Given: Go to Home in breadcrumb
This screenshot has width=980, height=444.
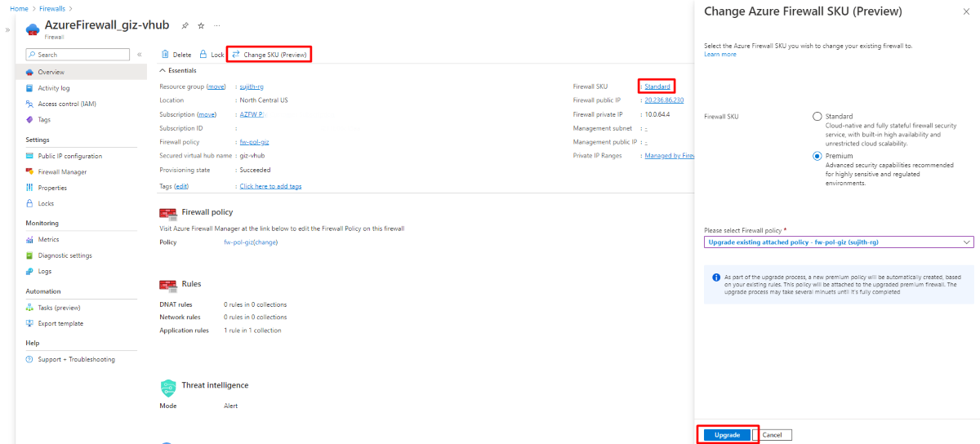Looking at the screenshot, I should click(19, 8).
